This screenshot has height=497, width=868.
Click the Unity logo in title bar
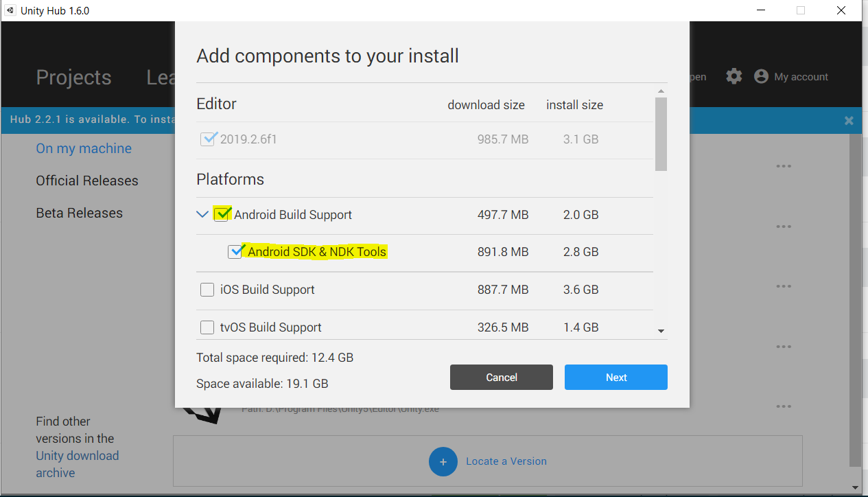pos(10,10)
